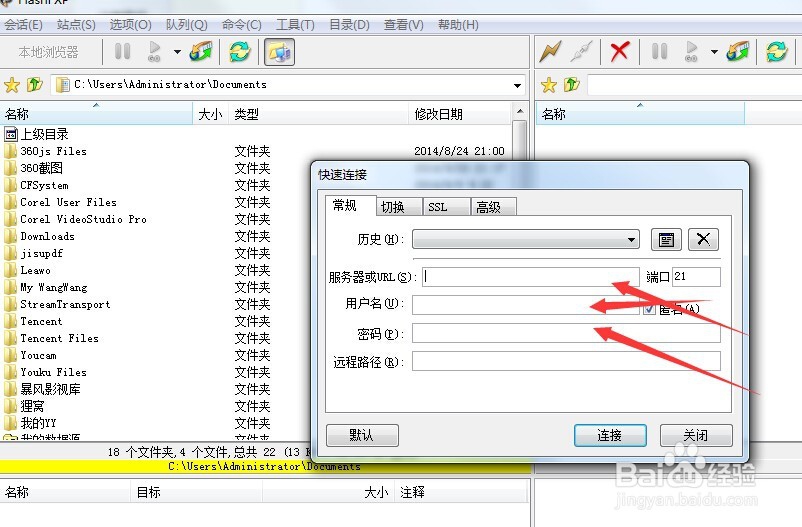The height and width of the screenshot is (527, 802).
Task: Open the 站点(S) menu
Action: (x=76, y=25)
